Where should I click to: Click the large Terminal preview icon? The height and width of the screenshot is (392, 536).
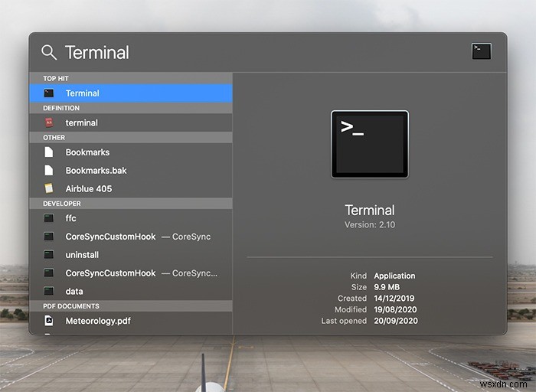(x=370, y=144)
